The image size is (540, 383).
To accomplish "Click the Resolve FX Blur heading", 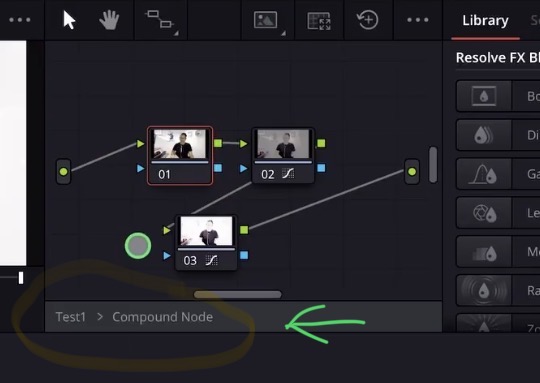I will (498, 58).
